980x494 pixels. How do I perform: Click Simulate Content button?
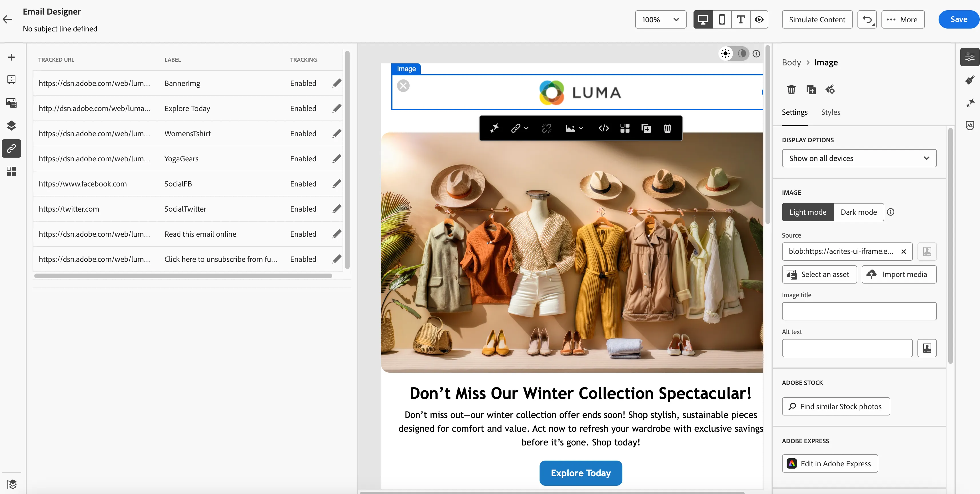(817, 19)
